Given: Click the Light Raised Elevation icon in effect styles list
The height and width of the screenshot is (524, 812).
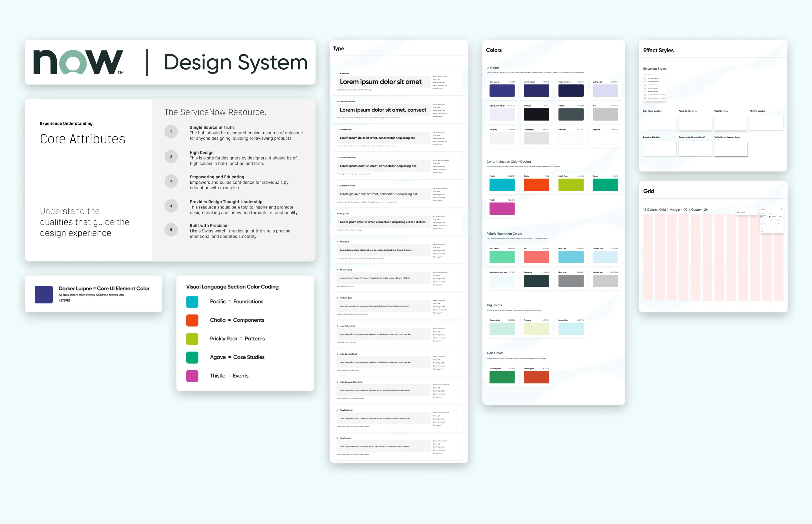Looking at the screenshot, I should point(645,79).
